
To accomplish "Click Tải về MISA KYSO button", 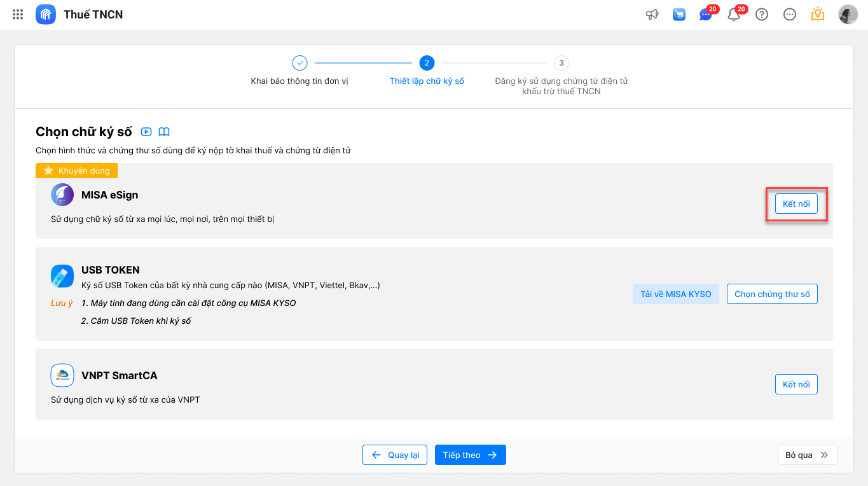I will [675, 294].
